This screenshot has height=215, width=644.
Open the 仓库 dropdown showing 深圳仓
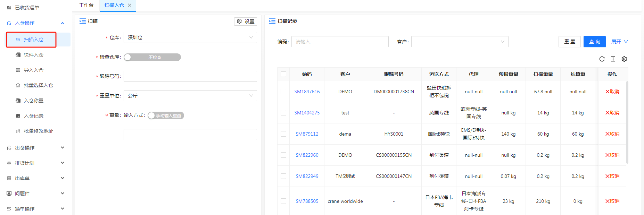(x=190, y=37)
